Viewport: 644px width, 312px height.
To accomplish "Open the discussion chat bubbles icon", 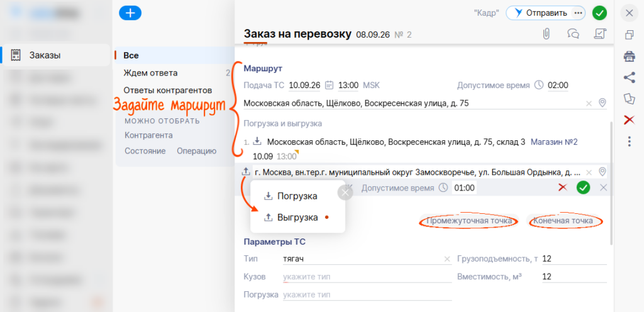I will (x=573, y=34).
